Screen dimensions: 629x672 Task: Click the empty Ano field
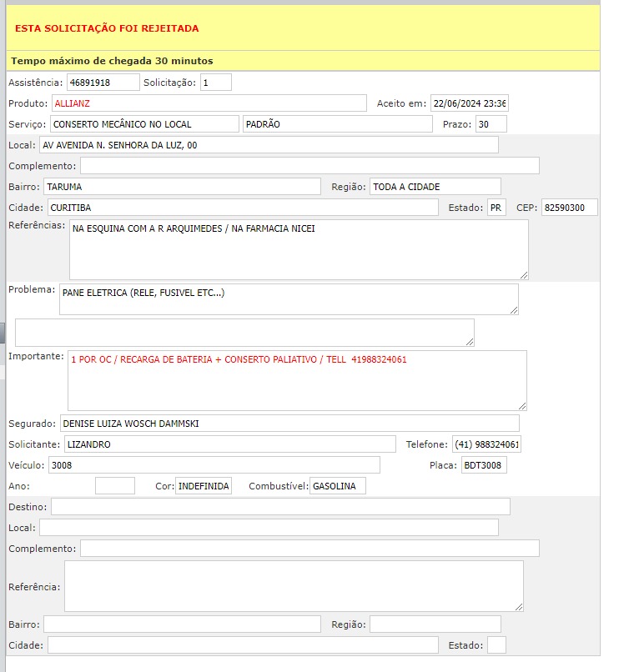tap(115, 486)
